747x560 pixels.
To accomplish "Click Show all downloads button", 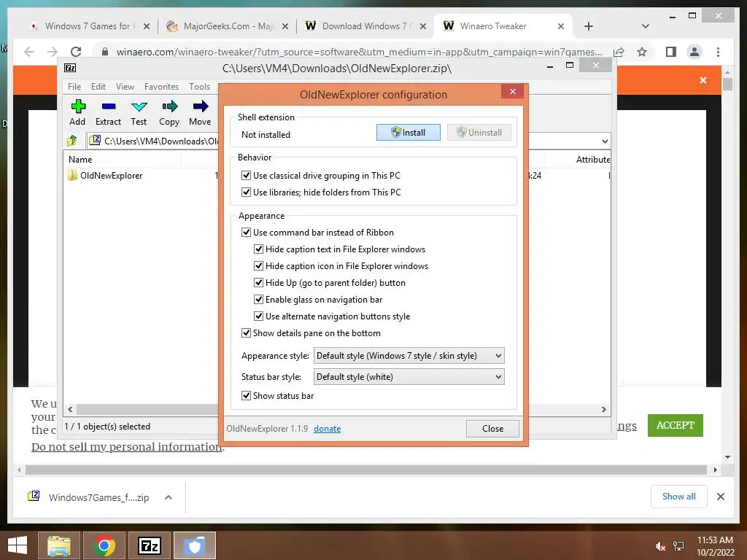I will click(x=679, y=497).
